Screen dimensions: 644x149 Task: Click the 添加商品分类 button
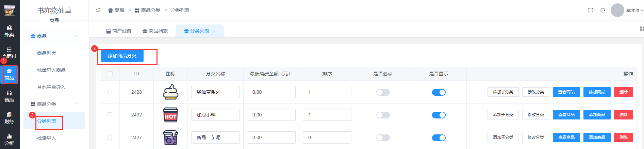122,56
